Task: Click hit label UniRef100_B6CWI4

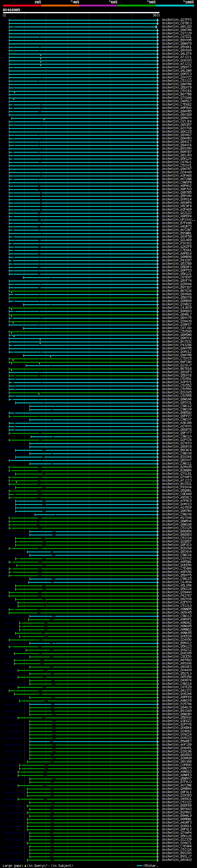Action: tap(177, 450)
